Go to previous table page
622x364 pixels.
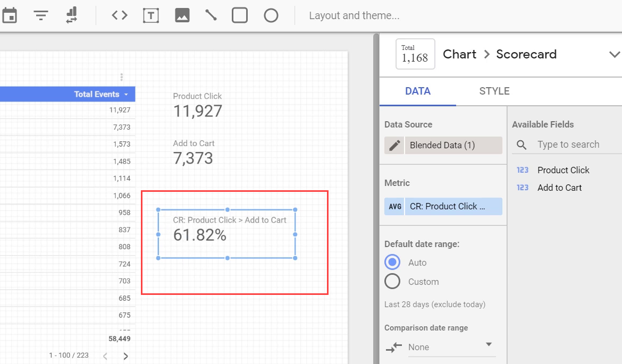pyautogui.click(x=105, y=356)
